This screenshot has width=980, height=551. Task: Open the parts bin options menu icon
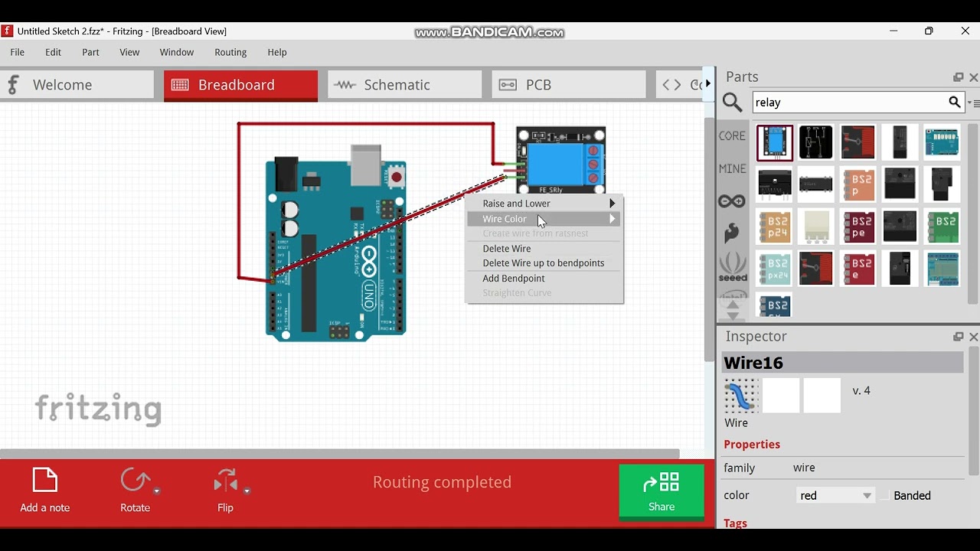click(x=974, y=103)
